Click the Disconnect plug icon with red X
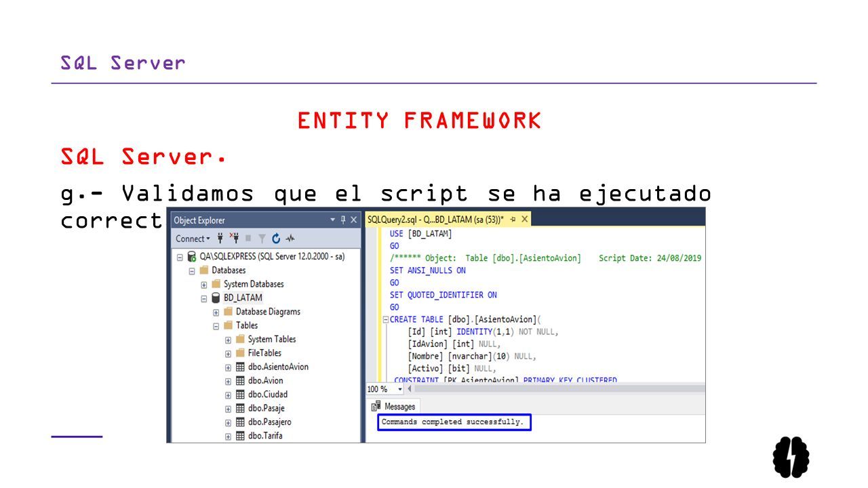Image resolution: width=868 pixels, height=488 pixels. (235, 239)
